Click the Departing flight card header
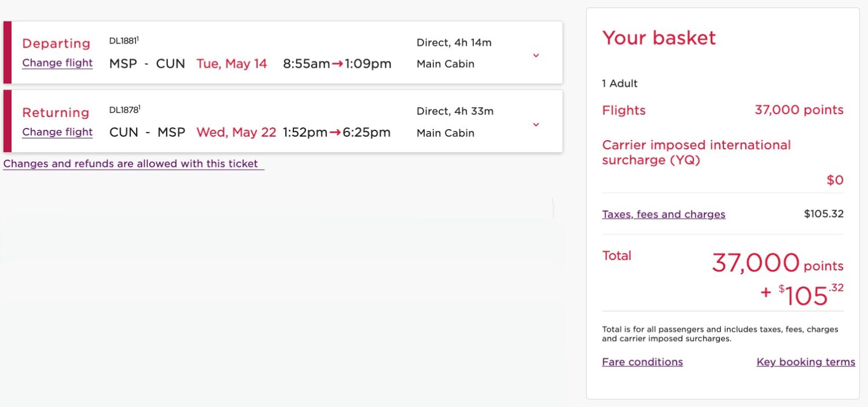This screenshot has width=868, height=407. click(x=56, y=43)
